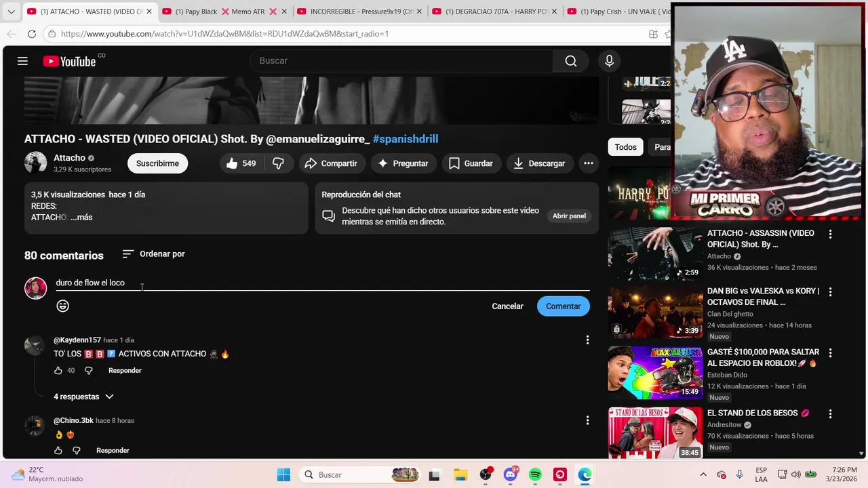Image resolution: width=868 pixels, height=488 pixels.
Task: Open options for ATTACHO - ASSASSIN suggestion
Action: pyautogui.click(x=830, y=234)
